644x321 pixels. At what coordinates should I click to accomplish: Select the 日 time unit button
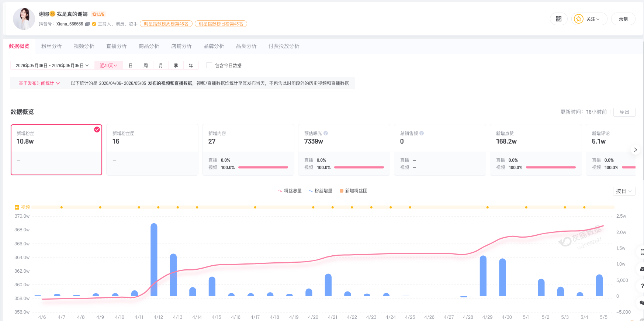point(131,65)
